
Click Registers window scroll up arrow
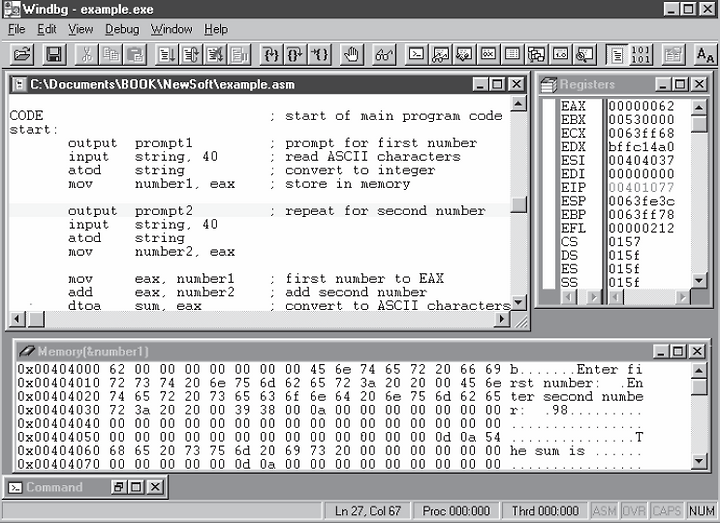click(x=699, y=108)
